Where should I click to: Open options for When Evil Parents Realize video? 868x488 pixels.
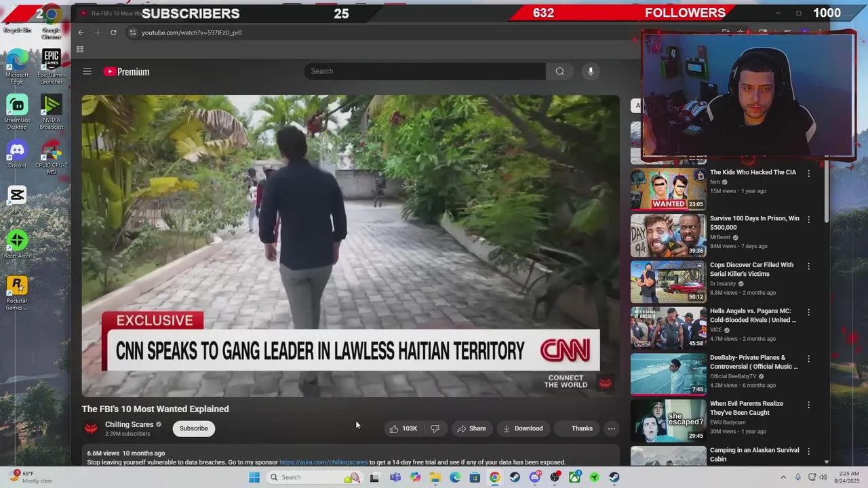(x=808, y=405)
